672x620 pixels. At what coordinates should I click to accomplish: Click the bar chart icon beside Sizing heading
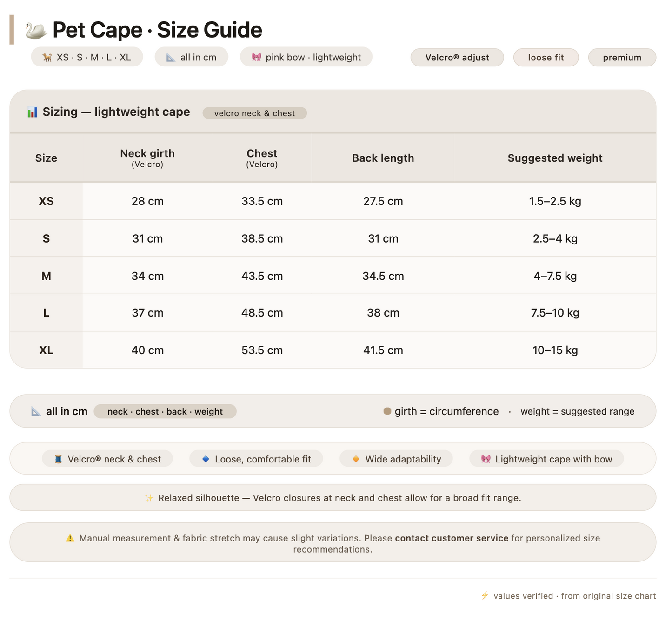pos(32,112)
